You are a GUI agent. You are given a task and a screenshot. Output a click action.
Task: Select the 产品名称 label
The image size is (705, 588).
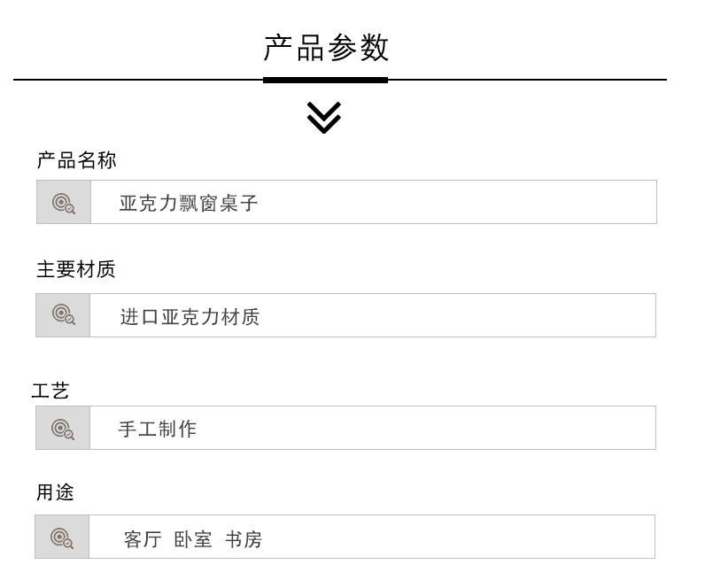[76, 160]
